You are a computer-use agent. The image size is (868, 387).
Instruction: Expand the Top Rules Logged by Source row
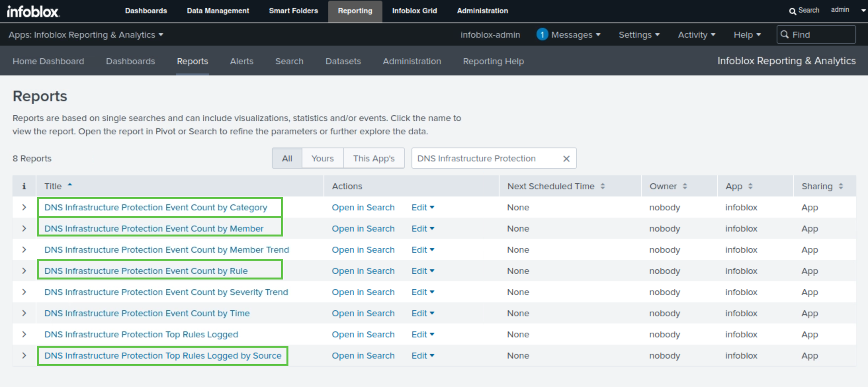tap(24, 356)
